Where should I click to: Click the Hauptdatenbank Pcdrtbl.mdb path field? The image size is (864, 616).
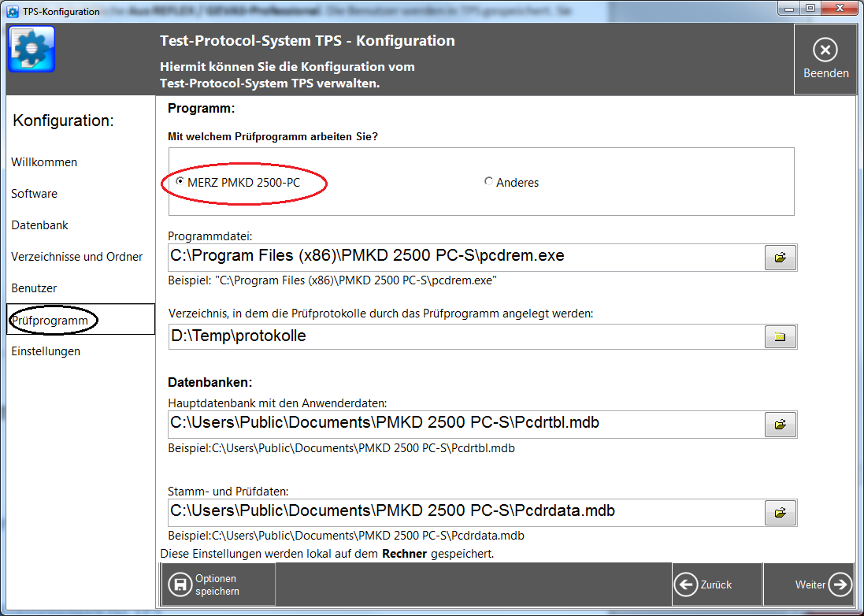pyautogui.click(x=466, y=425)
